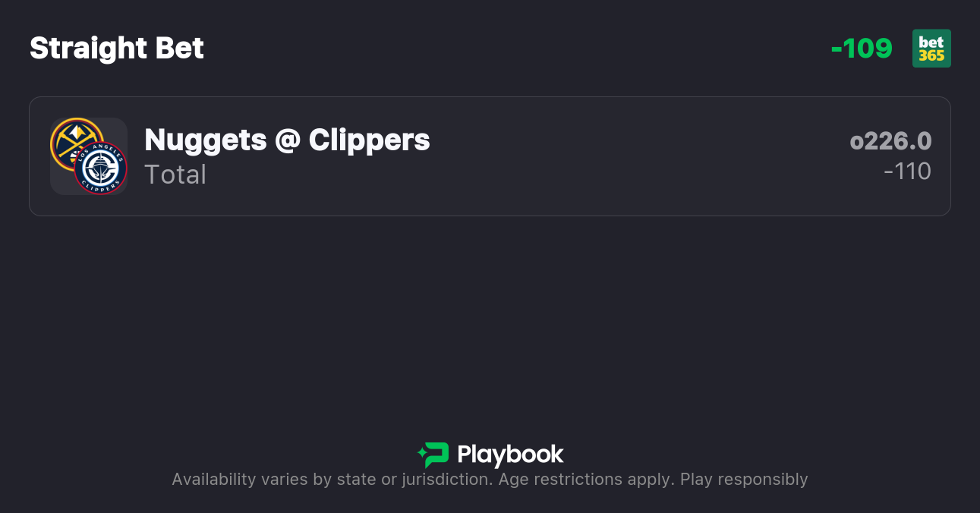The image size is (980, 513).
Task: Select the o226.0 total line
Action: (x=891, y=140)
